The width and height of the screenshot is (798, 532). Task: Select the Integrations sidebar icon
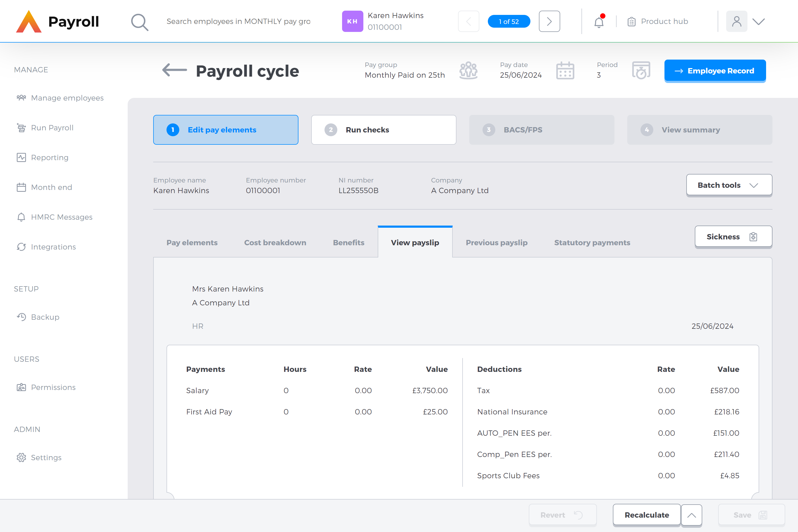coord(21,247)
